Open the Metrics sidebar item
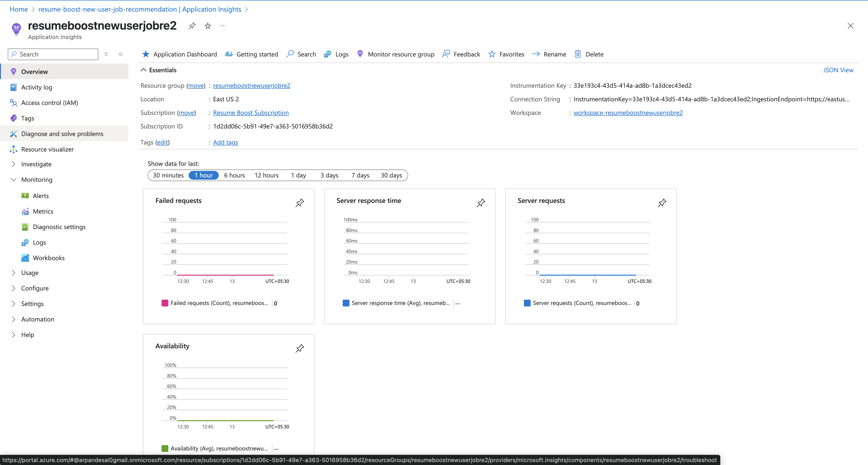 [x=43, y=211]
